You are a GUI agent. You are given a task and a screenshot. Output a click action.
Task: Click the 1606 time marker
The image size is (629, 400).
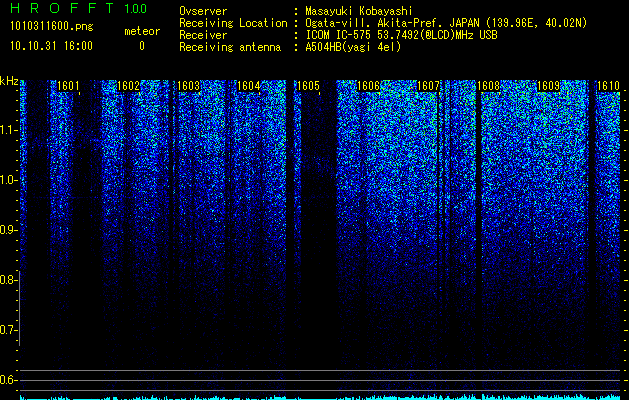tap(368, 86)
